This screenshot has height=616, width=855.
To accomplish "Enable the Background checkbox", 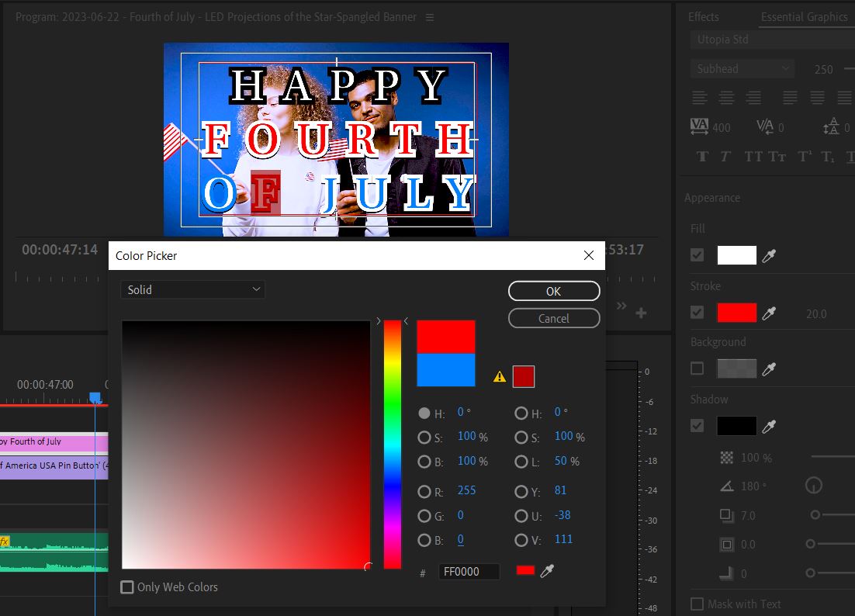I will pos(697,369).
